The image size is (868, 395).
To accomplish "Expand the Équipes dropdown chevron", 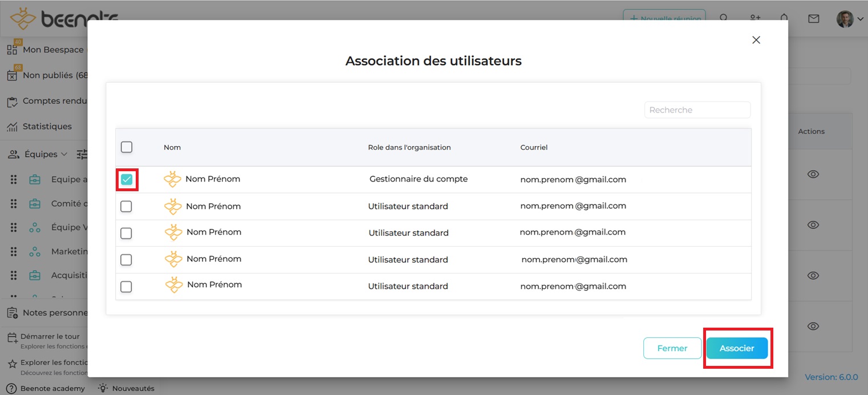I will point(64,154).
